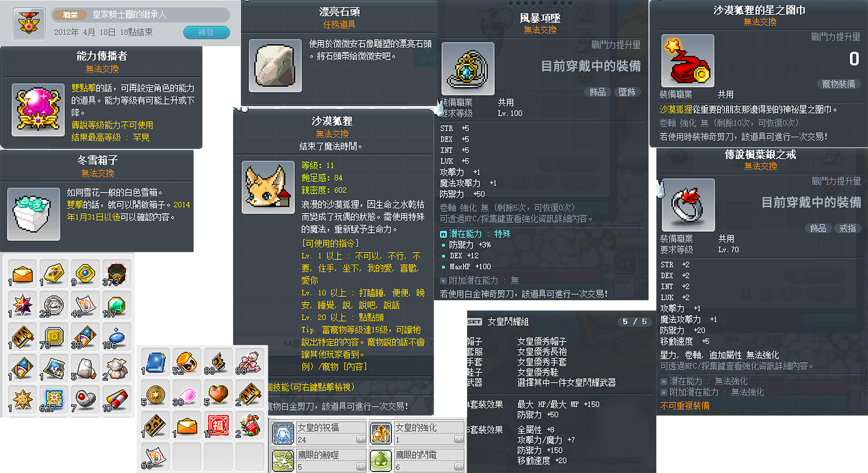Select the red 福 seal item stack

click(x=218, y=425)
